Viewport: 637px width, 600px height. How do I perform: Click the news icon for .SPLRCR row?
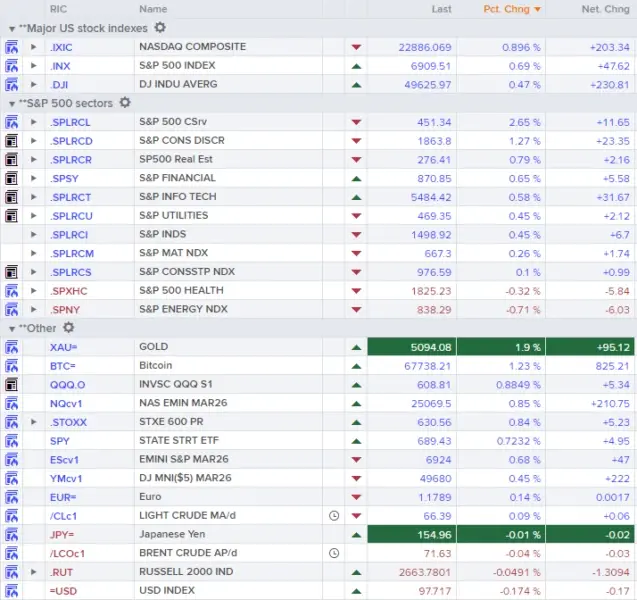click(x=11, y=160)
